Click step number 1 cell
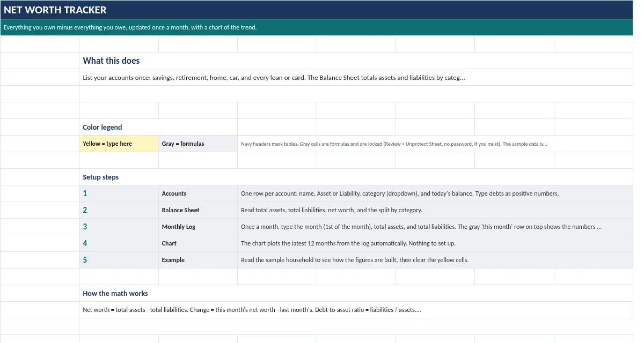 tap(119, 193)
